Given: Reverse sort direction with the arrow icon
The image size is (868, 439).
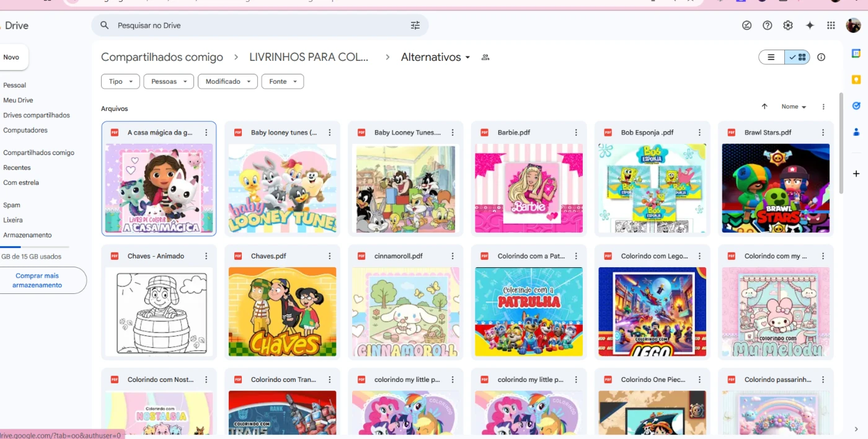Looking at the screenshot, I should [764, 107].
